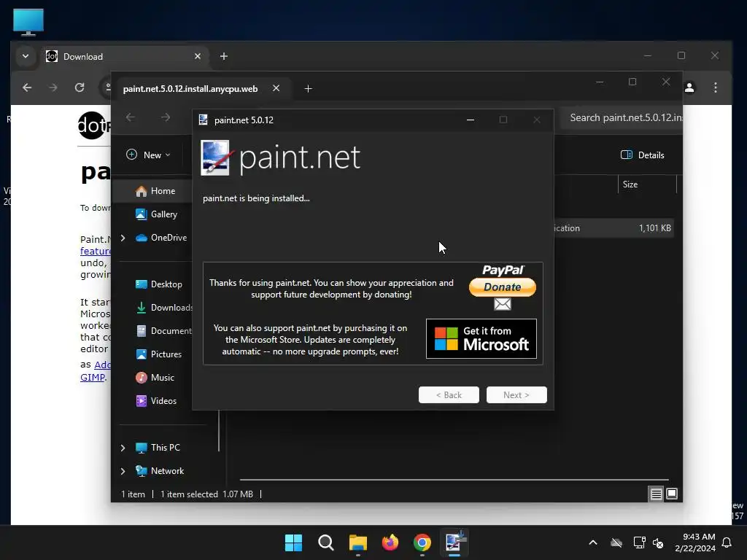
Task: Open Documents folder in sidebar
Action: tap(164, 331)
